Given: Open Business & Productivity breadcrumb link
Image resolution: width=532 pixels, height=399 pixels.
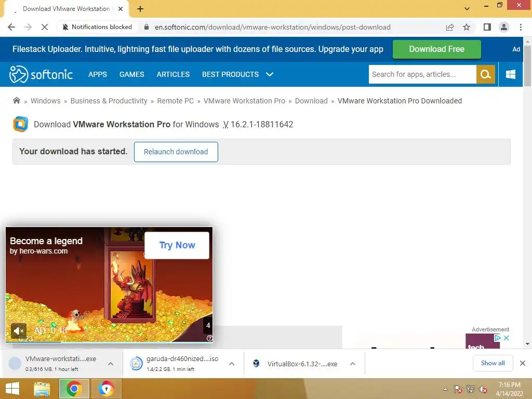Looking at the screenshot, I should point(109,101).
